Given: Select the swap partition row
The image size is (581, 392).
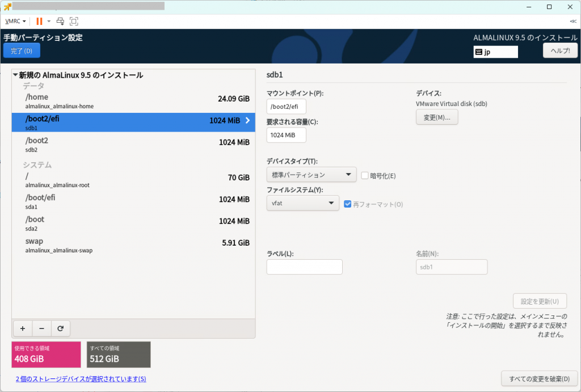Looking at the screenshot, I should (x=133, y=245).
